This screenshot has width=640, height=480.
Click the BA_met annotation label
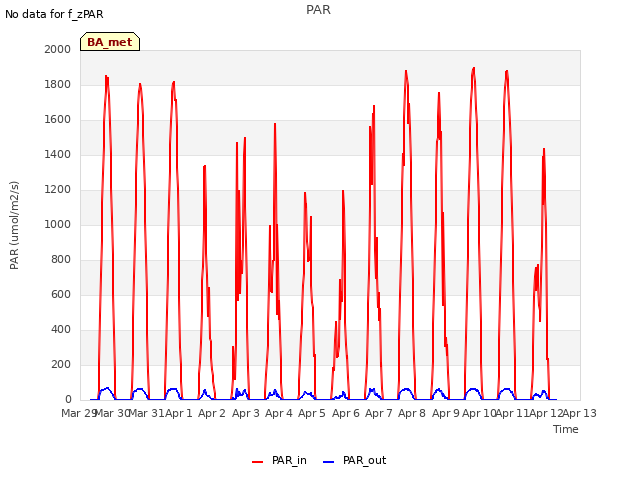coord(110,42)
